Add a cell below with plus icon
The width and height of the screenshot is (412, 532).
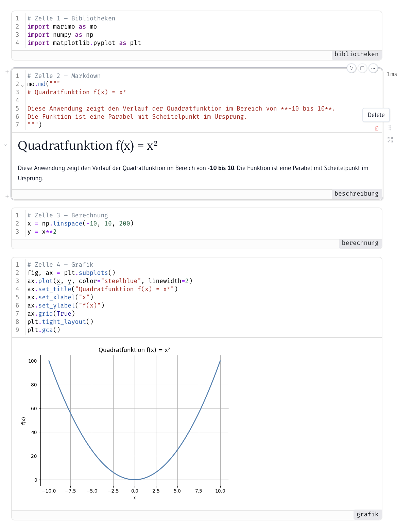point(7,196)
